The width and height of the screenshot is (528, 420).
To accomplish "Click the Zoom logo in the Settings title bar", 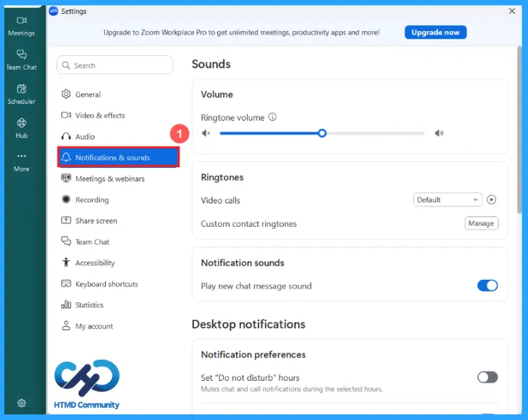I will pos(54,11).
